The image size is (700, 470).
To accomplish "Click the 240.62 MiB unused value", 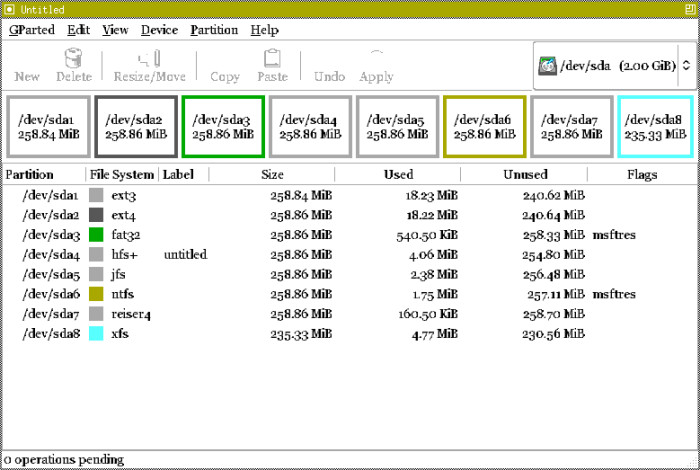I will tap(554, 195).
